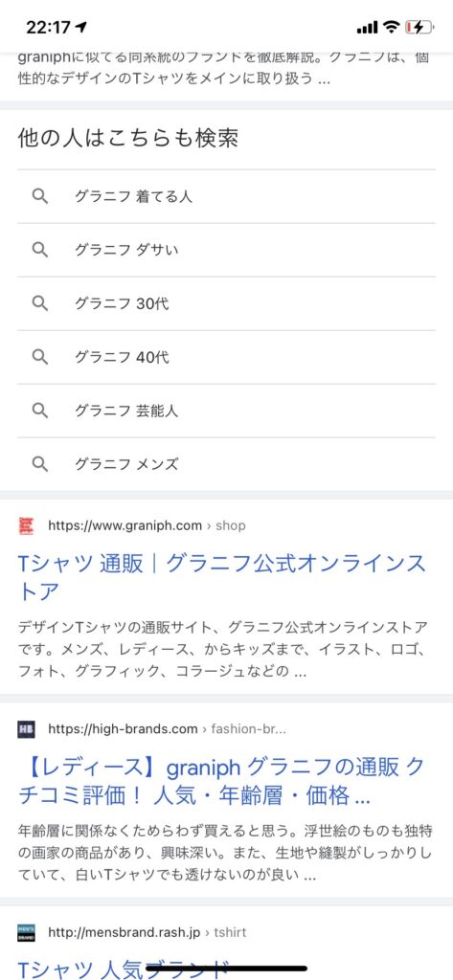
Task: Tap the graniph.com red favicon
Action: point(26,525)
